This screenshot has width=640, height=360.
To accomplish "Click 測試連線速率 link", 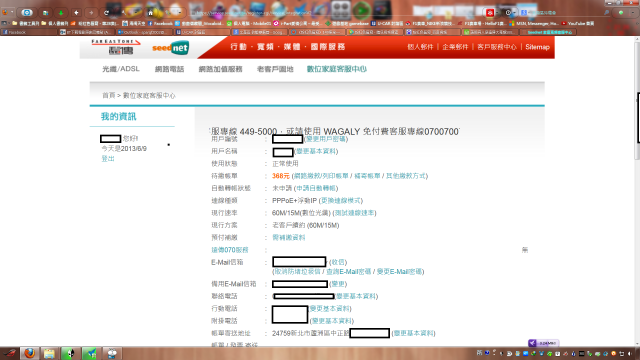I will tap(354, 213).
